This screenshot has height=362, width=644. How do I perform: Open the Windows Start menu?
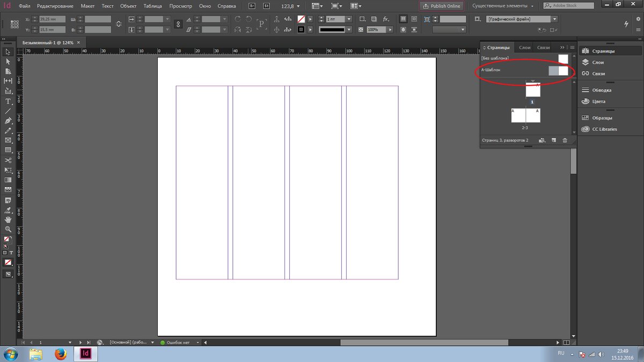click(x=11, y=354)
